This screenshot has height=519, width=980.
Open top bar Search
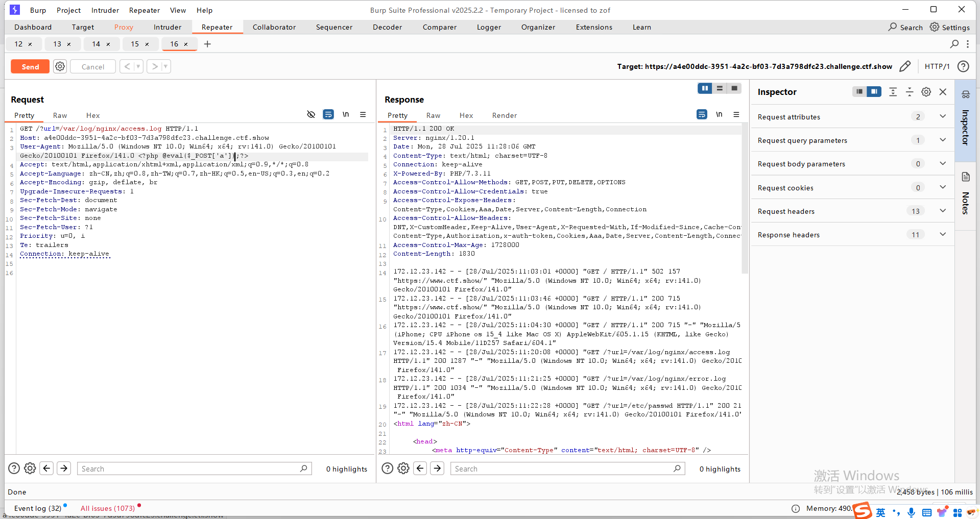(x=905, y=27)
